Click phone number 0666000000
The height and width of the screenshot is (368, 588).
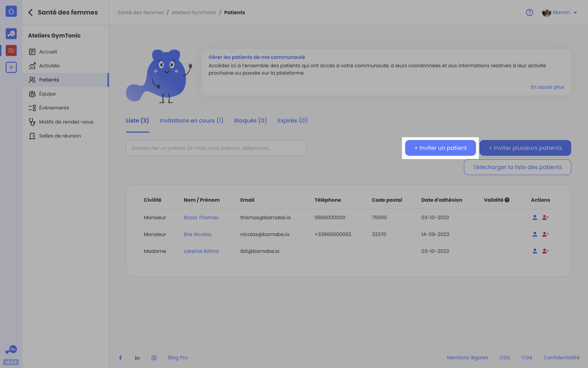click(x=330, y=218)
